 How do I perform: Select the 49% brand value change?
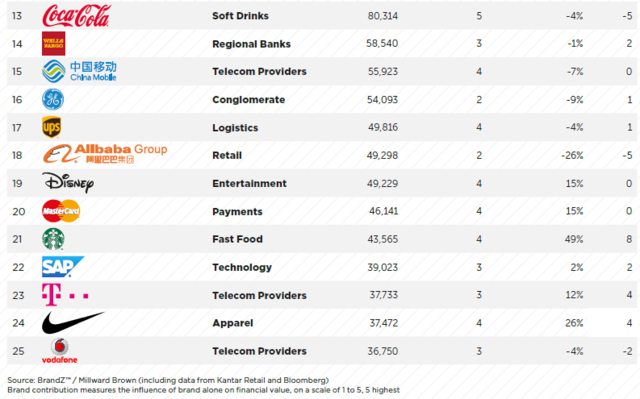pyautogui.click(x=574, y=239)
